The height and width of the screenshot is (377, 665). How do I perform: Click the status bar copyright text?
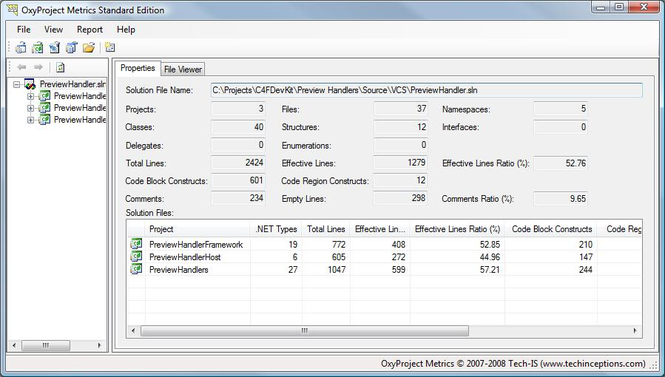tap(513, 363)
